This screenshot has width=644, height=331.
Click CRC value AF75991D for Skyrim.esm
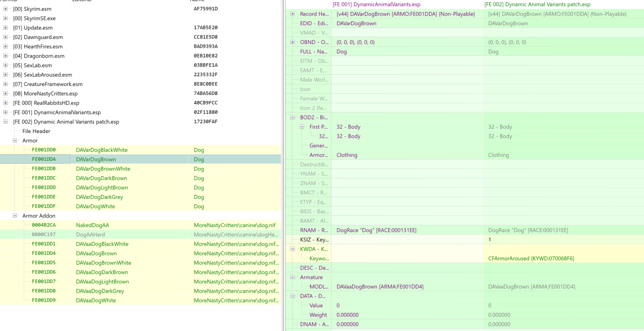click(206, 9)
